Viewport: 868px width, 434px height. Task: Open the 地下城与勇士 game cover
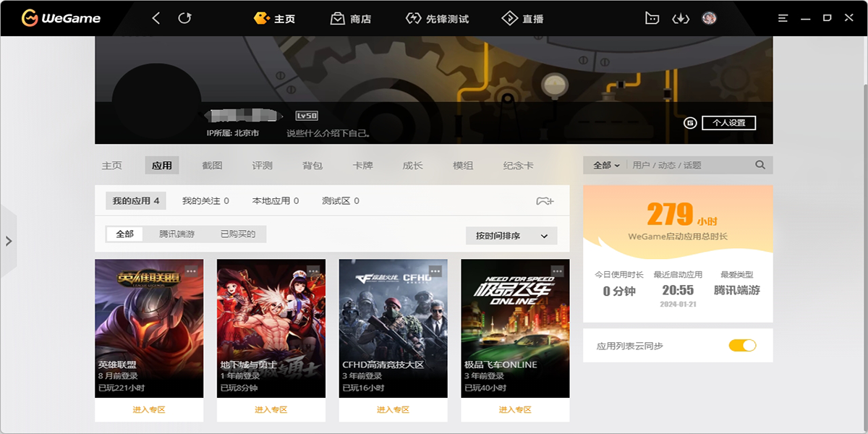[271, 328]
